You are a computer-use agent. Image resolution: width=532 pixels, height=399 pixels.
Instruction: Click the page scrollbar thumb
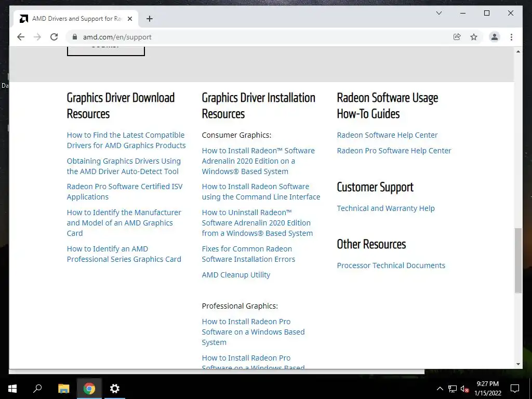[518, 260]
